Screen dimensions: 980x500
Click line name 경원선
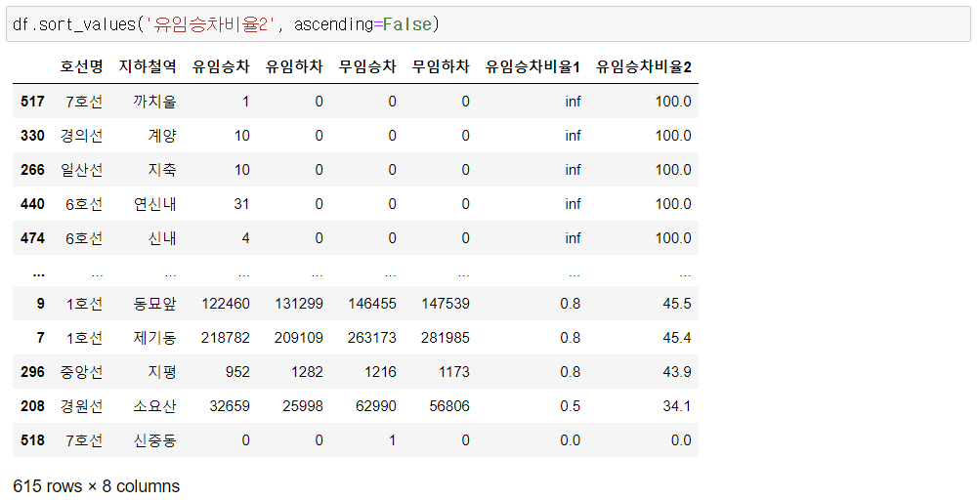(81, 406)
